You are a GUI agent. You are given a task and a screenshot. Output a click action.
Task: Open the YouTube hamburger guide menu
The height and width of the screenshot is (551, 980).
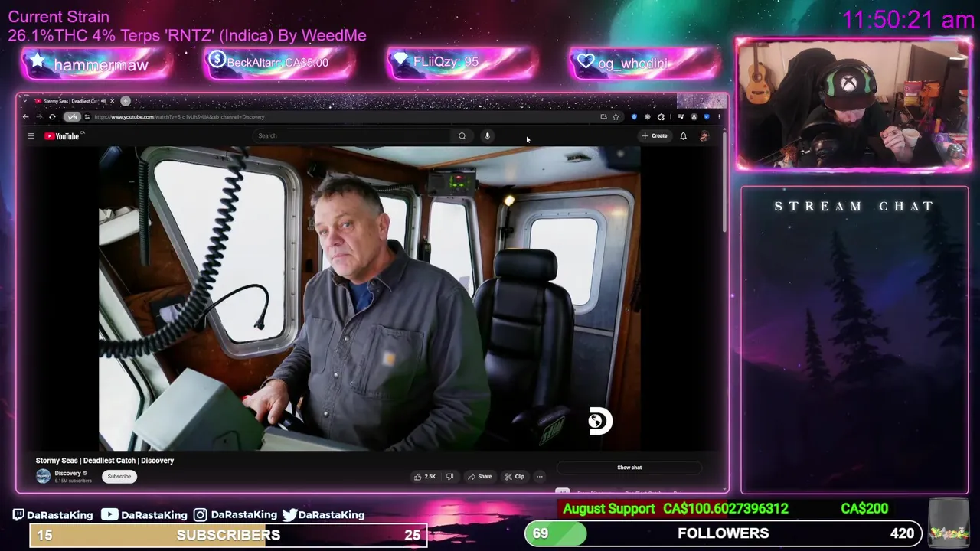click(31, 136)
